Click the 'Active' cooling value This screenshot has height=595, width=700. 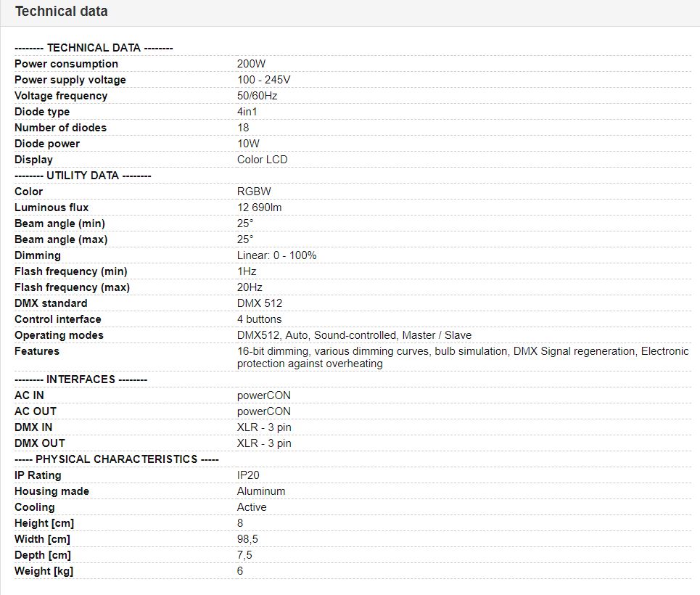tap(252, 507)
